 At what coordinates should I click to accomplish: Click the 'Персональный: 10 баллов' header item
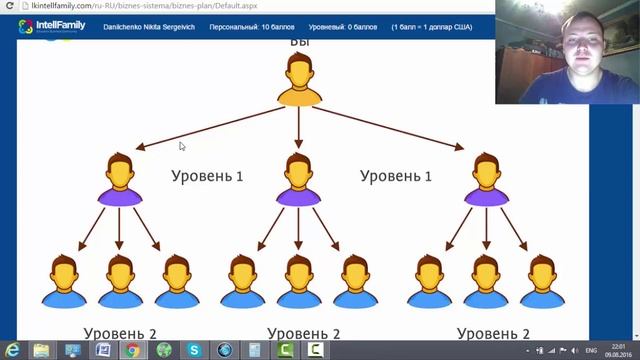click(x=252, y=27)
